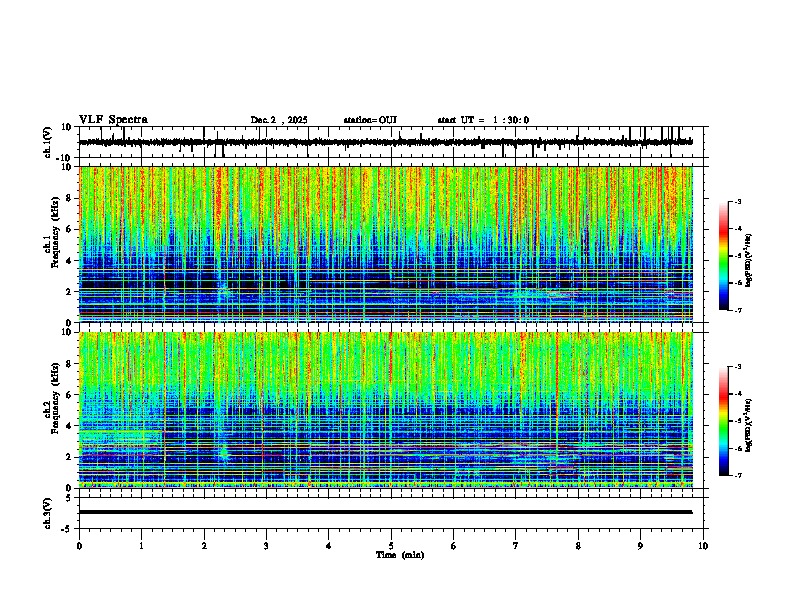Screen dimensions: 792x612
Task: Click the "2" kHz tick on ch.2 frequency axis
Action: pyautogui.click(x=71, y=457)
